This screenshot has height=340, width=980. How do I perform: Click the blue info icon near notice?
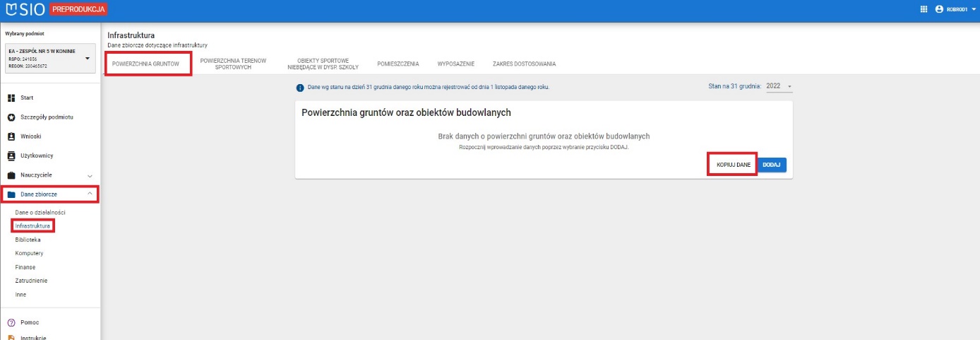tap(299, 88)
